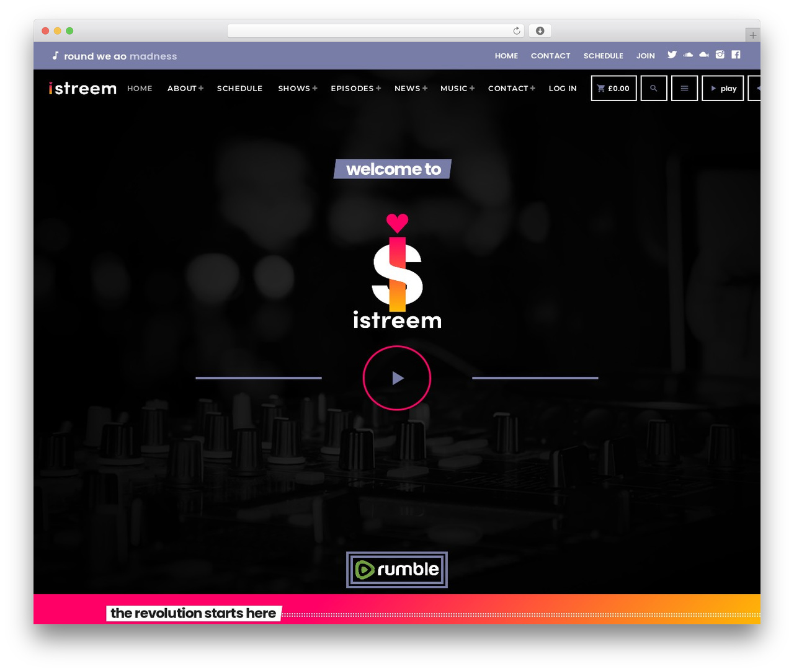This screenshot has height=672, width=794.
Task: Click Join in the purple top bar
Action: click(x=646, y=56)
